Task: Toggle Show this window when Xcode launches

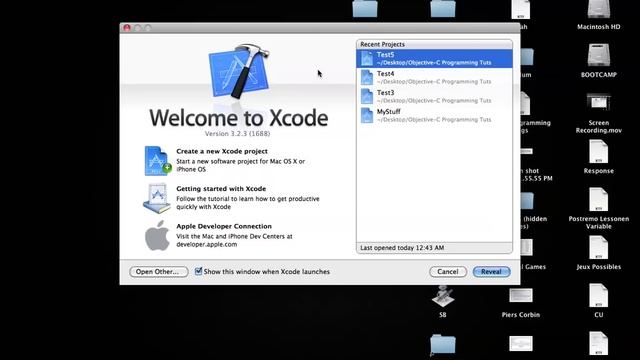Action: pos(198,271)
